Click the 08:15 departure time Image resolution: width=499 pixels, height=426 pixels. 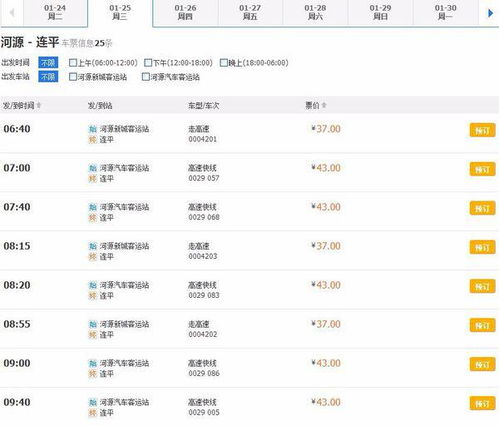(17, 246)
